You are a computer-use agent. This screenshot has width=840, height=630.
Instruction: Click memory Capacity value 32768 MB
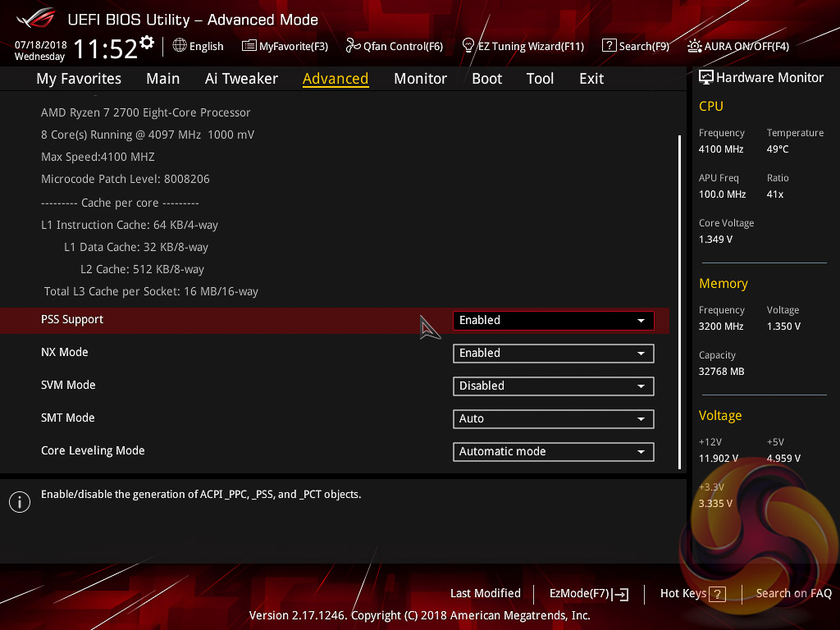click(721, 372)
